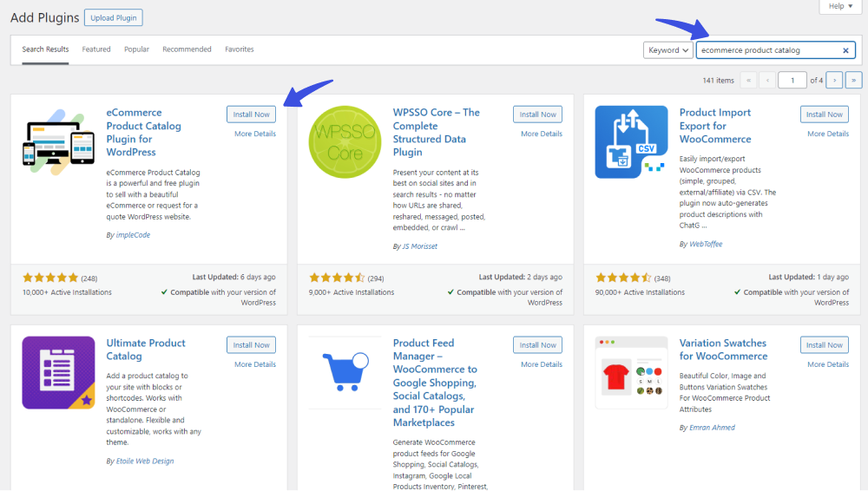Click "90,000+ Active Installations" text
868x491 pixels.
pos(640,292)
